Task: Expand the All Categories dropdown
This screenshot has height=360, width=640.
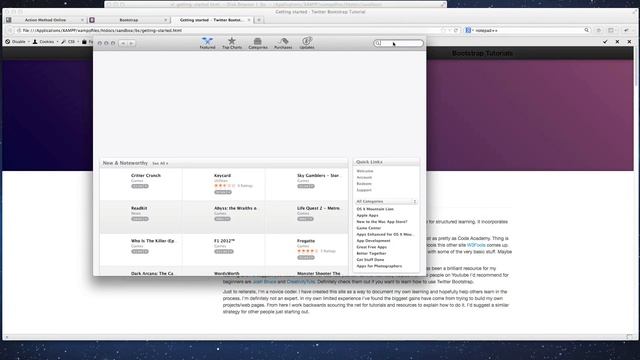Action: coord(386,202)
